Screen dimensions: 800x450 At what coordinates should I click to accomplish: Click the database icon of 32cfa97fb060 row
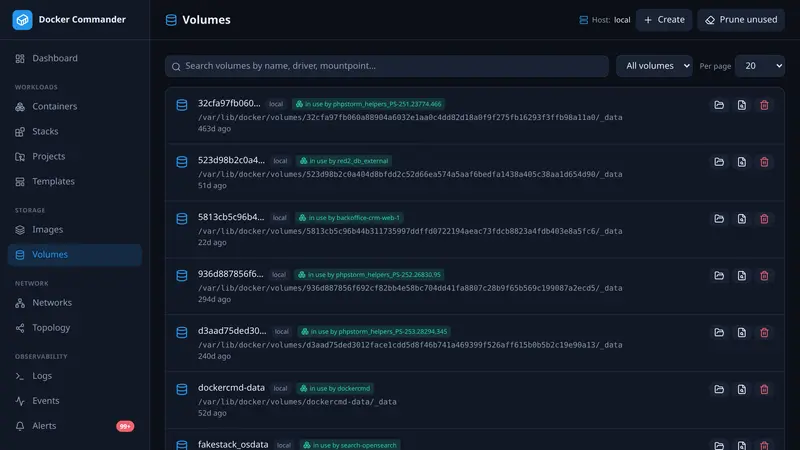click(182, 105)
